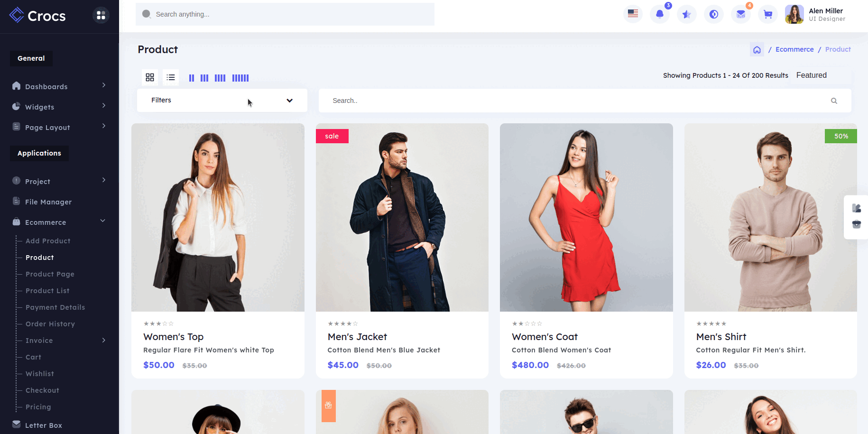
Task: Open the Men's Jacket product title
Action: (357, 337)
